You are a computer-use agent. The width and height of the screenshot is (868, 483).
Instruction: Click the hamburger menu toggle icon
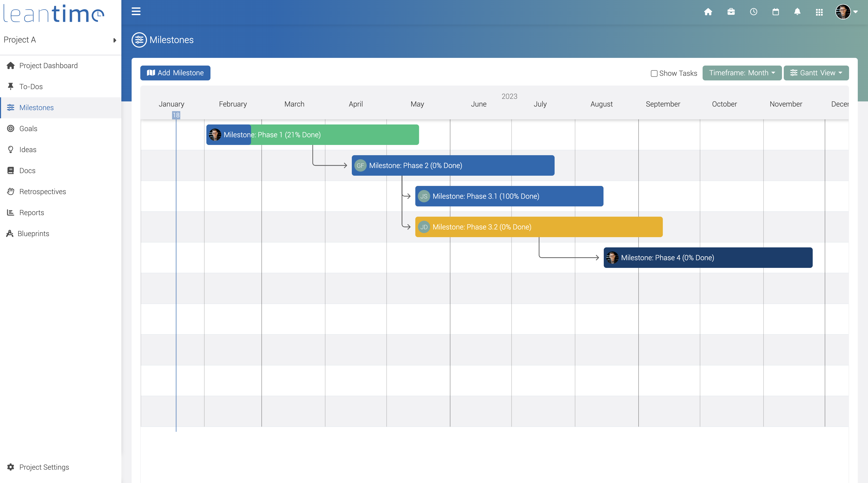point(136,12)
